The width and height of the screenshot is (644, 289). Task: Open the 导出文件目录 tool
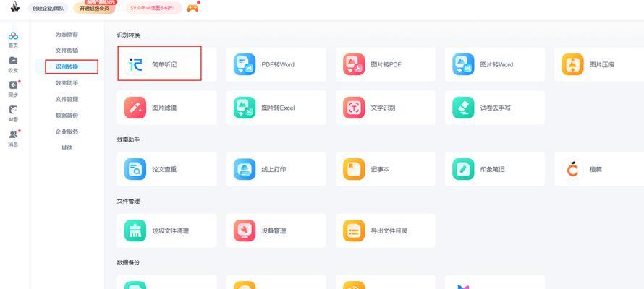[x=385, y=230]
